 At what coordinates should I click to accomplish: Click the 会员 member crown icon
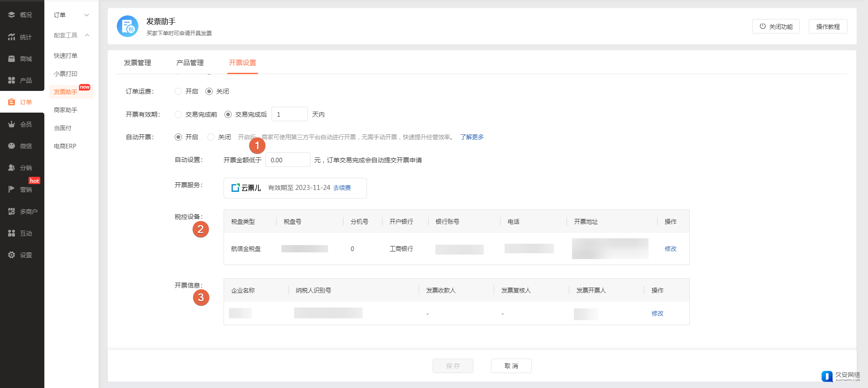[12, 124]
